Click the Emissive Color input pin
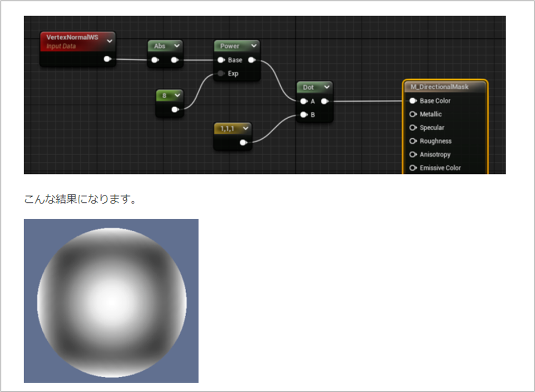Image resolution: width=535 pixels, height=392 pixels. coord(414,168)
